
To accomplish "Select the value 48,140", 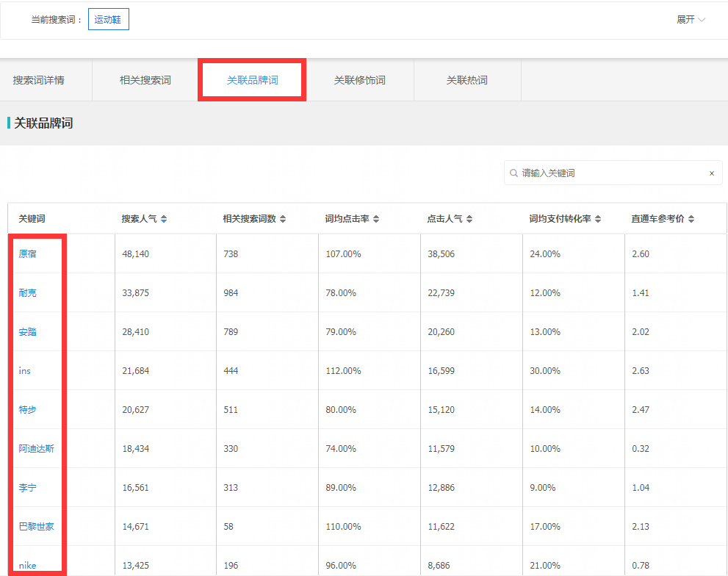I will [x=136, y=254].
